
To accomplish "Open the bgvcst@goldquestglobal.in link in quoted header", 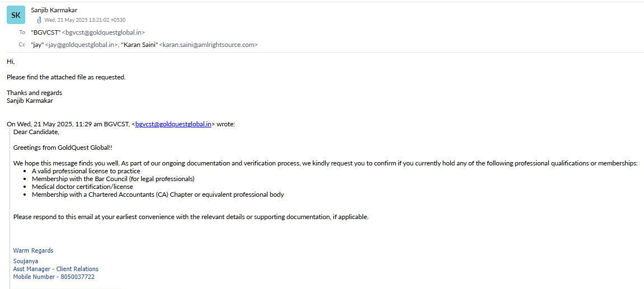I will [173, 124].
